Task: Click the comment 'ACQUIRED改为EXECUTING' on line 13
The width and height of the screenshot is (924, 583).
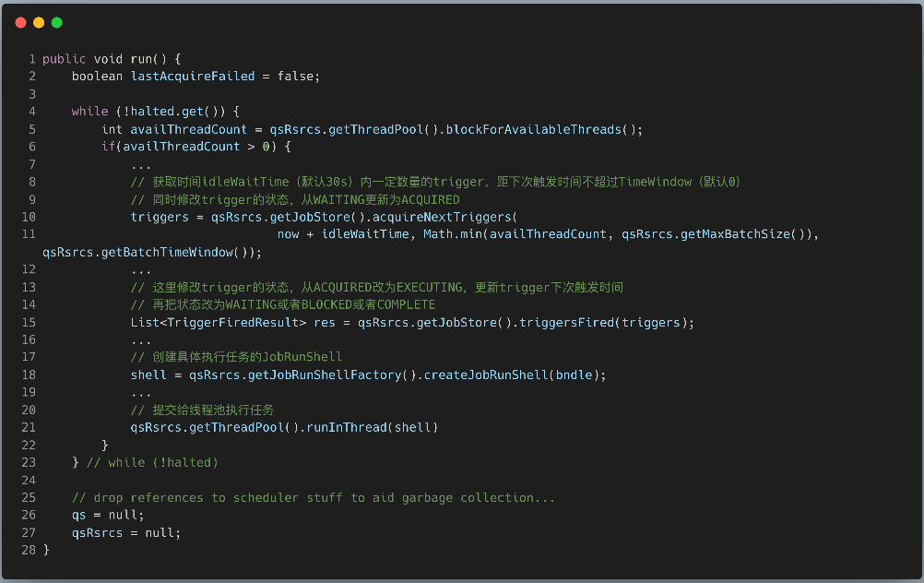Action: click(388, 287)
